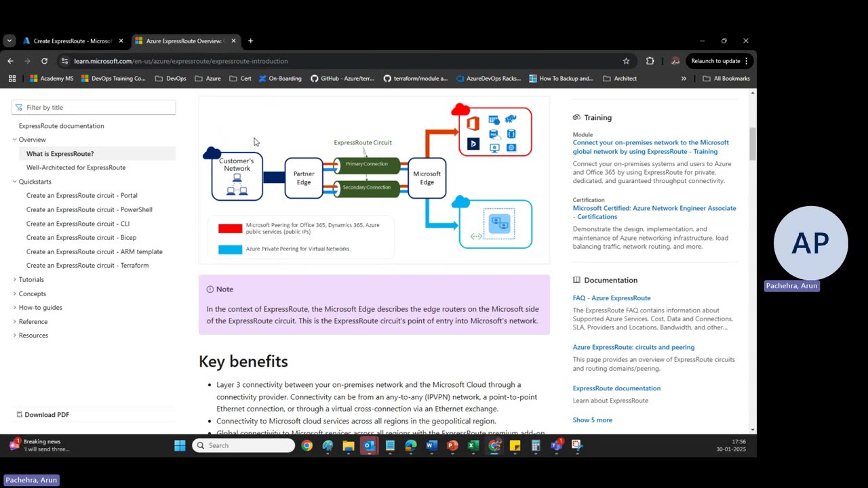The height and width of the screenshot is (488, 868).
Task: Open the apps grid in bookmarks bar
Action: 12,79
